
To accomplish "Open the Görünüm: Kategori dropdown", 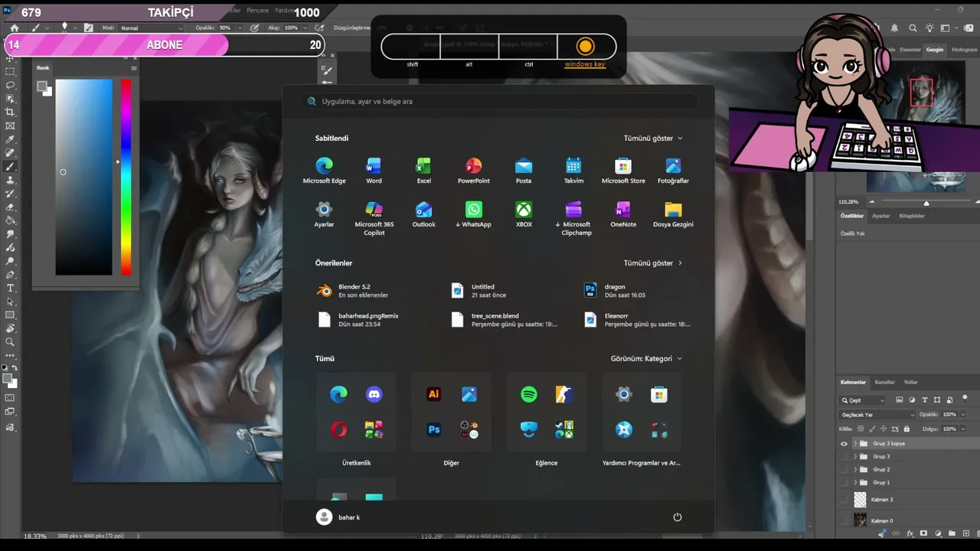I will coord(646,358).
